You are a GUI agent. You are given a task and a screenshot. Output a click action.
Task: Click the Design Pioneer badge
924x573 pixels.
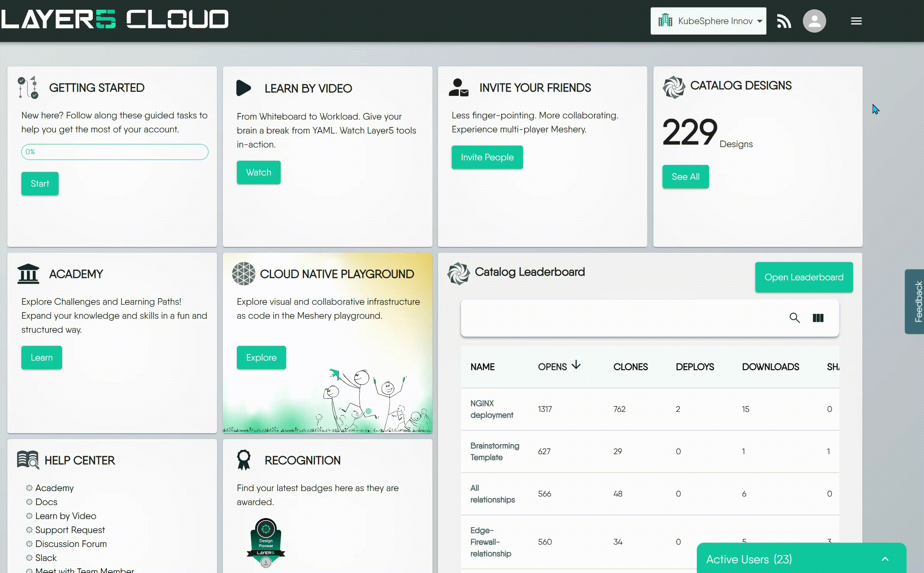click(266, 542)
